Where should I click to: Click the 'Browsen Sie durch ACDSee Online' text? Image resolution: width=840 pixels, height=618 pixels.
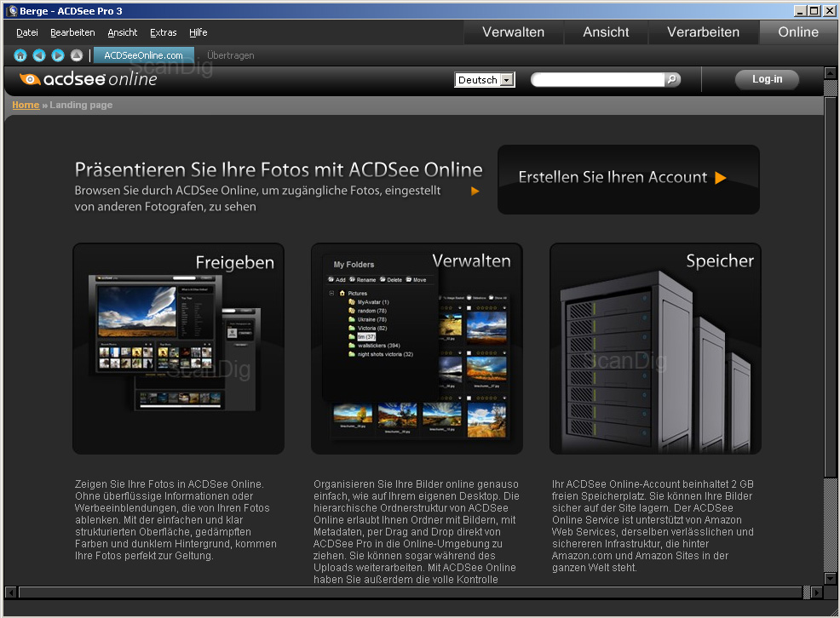(x=257, y=198)
